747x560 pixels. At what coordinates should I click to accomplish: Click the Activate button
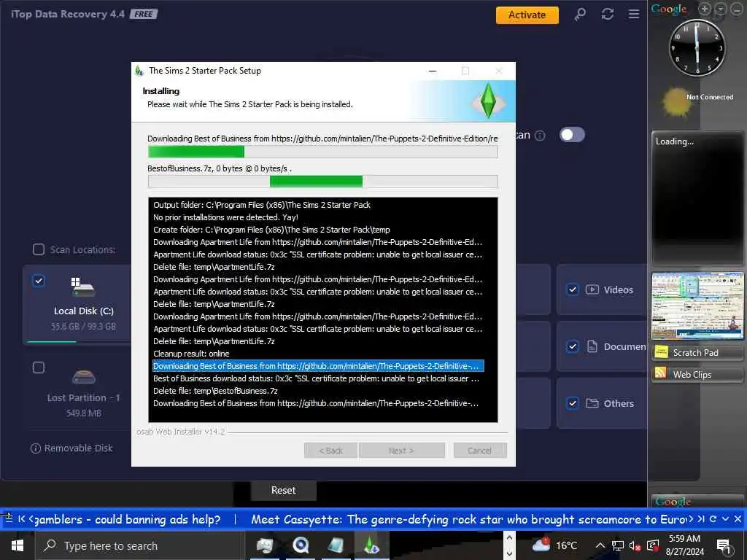pyautogui.click(x=527, y=15)
